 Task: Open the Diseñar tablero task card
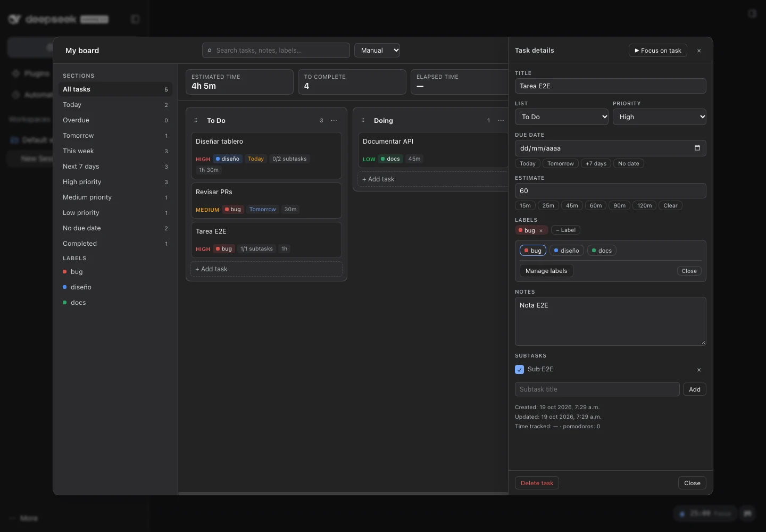click(267, 156)
